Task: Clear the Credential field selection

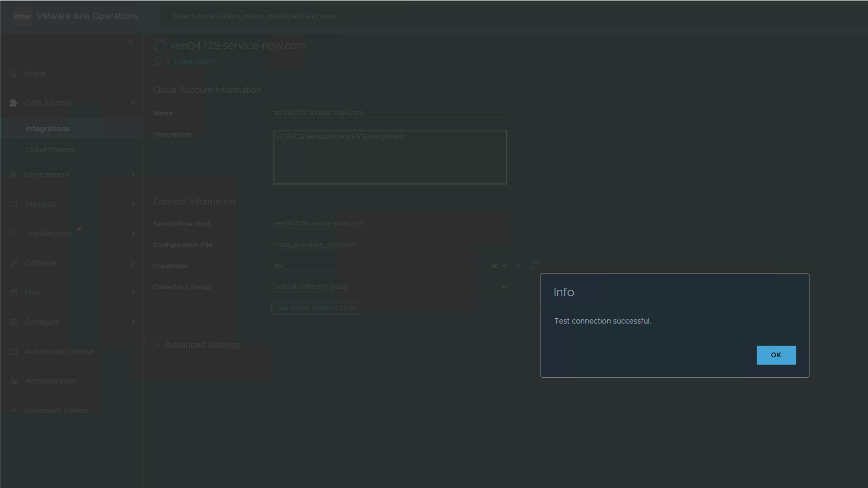Action: point(494,266)
